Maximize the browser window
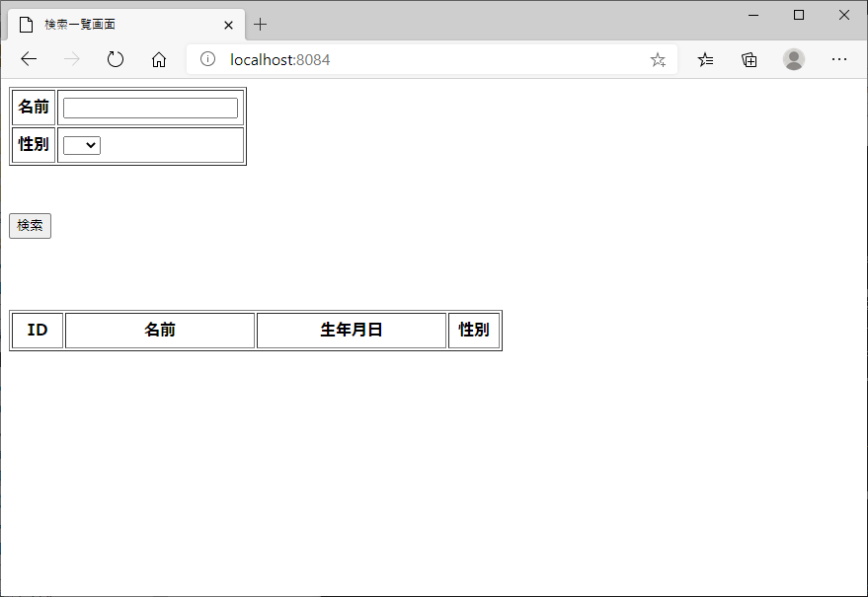Viewport: 868px width, 597px height. tap(799, 15)
